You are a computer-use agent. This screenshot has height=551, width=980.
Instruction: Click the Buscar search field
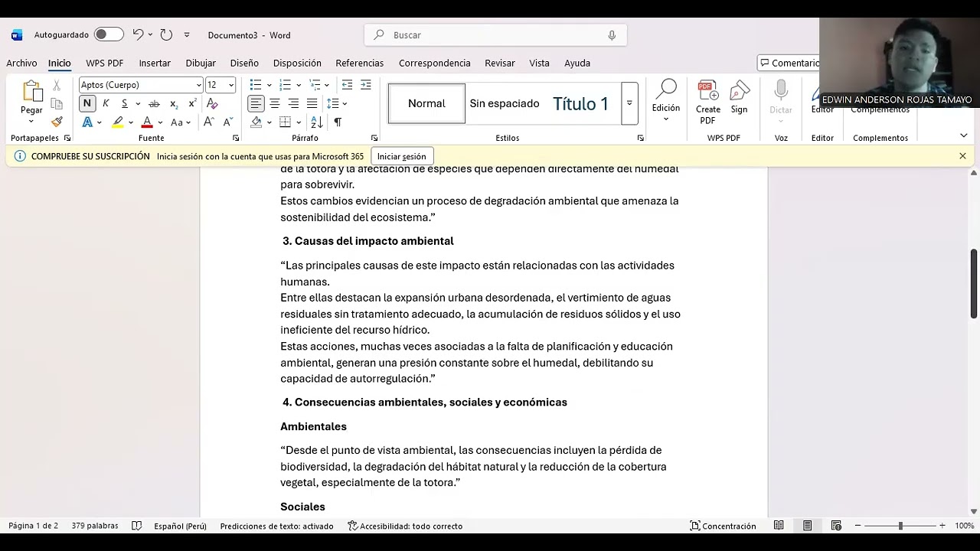(495, 35)
